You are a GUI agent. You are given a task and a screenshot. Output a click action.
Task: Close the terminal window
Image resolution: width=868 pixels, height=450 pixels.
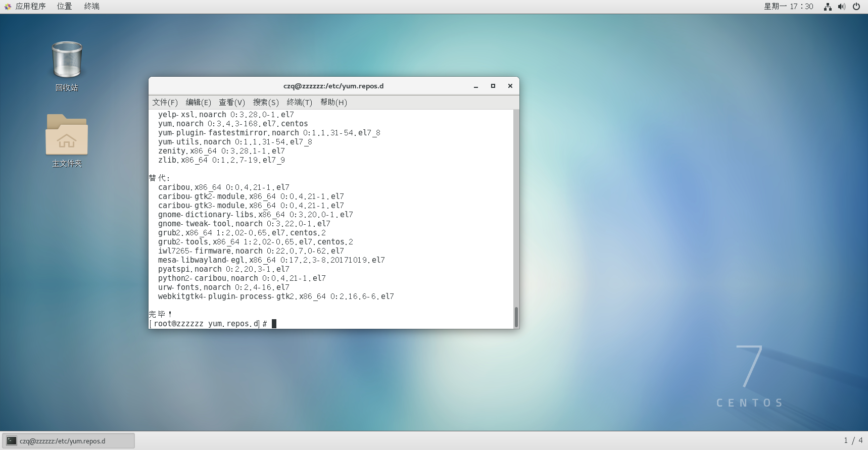[x=510, y=86]
